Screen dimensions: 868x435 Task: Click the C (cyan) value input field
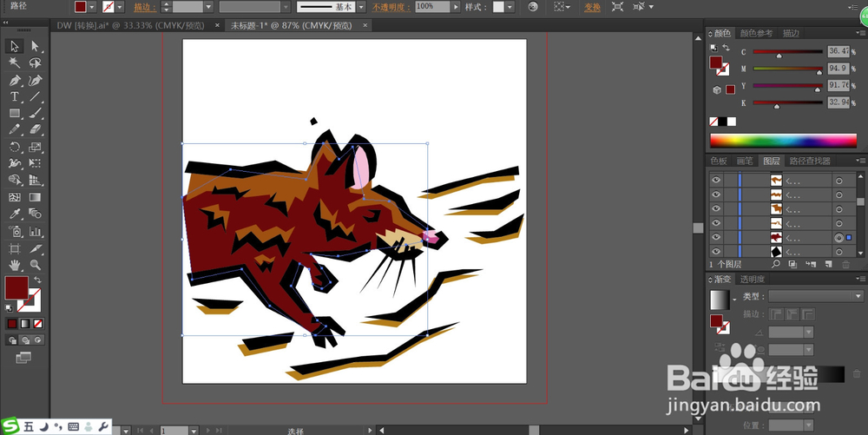point(839,51)
